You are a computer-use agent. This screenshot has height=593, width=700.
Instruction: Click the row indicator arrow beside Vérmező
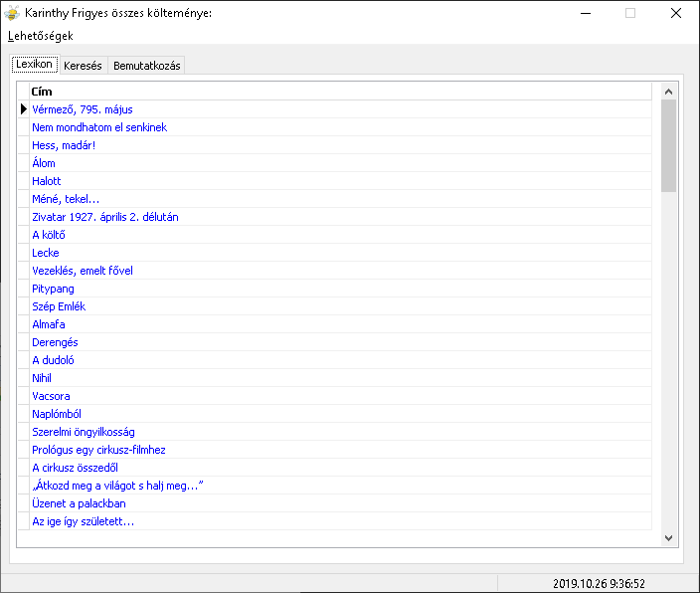[24, 109]
